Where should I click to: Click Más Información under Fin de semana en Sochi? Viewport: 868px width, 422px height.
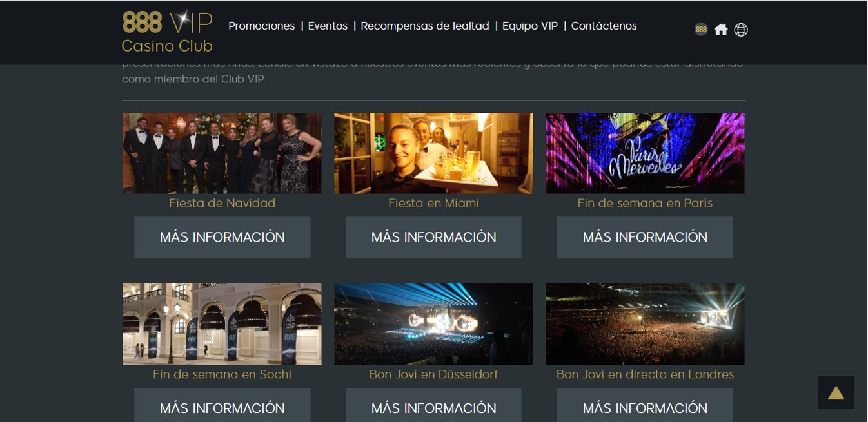[222, 405]
